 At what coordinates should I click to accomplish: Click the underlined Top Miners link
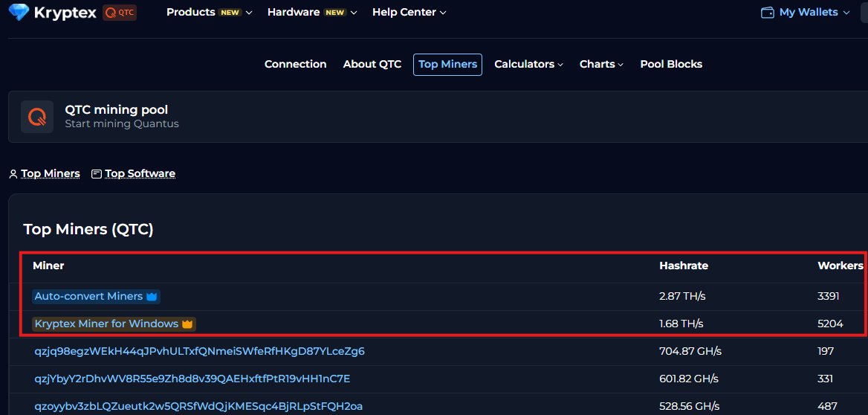pyautogui.click(x=51, y=174)
